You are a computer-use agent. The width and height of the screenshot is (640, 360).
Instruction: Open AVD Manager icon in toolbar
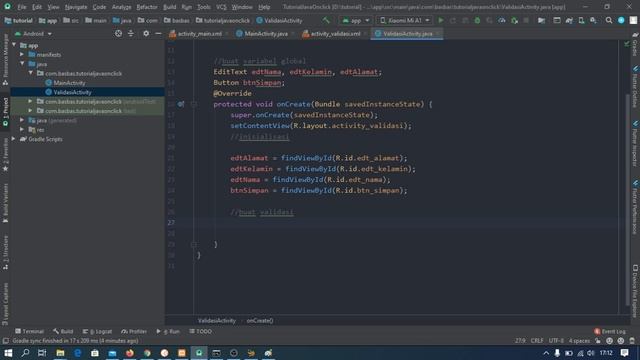pos(581,20)
